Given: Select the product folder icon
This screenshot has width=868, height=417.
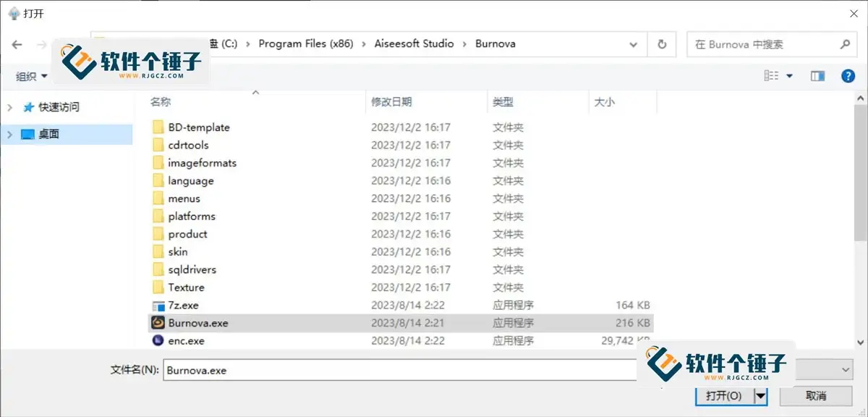Looking at the screenshot, I should pos(159,234).
